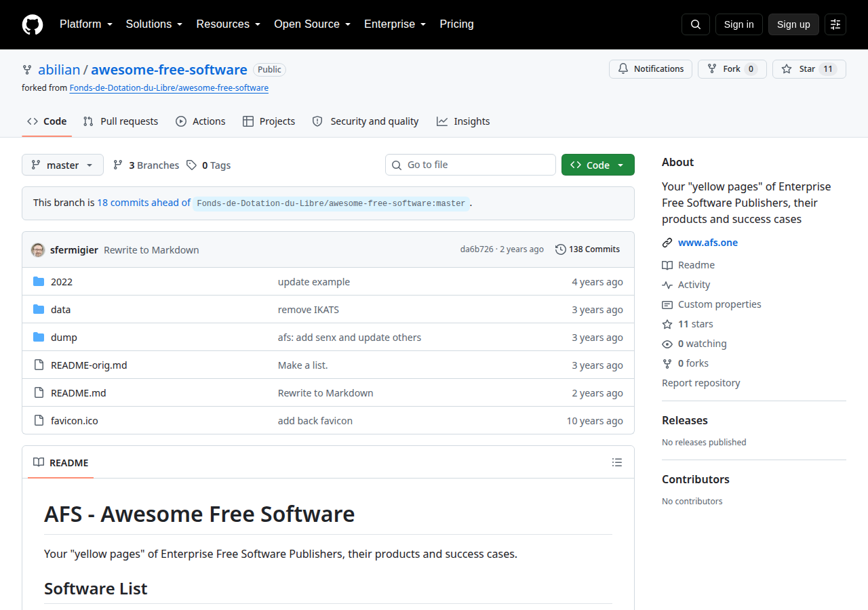Open the 18 commits ahead of link

pyautogui.click(x=144, y=203)
